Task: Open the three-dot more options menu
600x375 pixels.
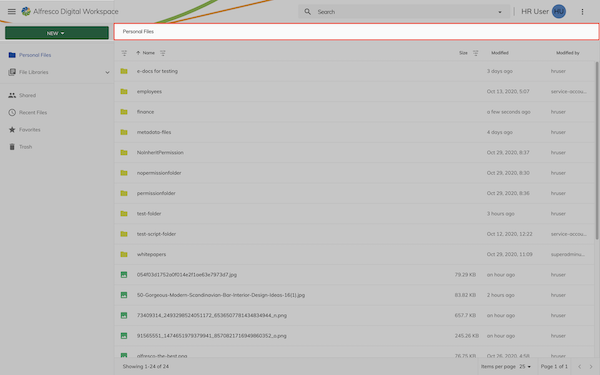Action: [582, 12]
